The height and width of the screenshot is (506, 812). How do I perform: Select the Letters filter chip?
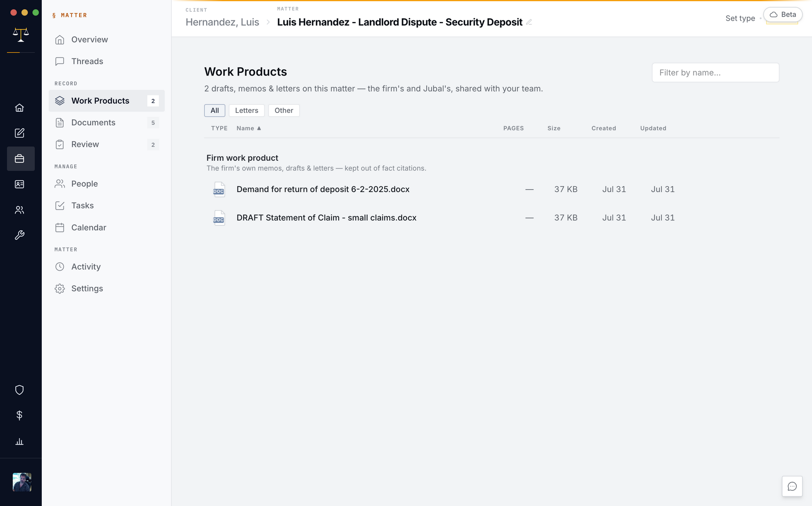(246, 110)
